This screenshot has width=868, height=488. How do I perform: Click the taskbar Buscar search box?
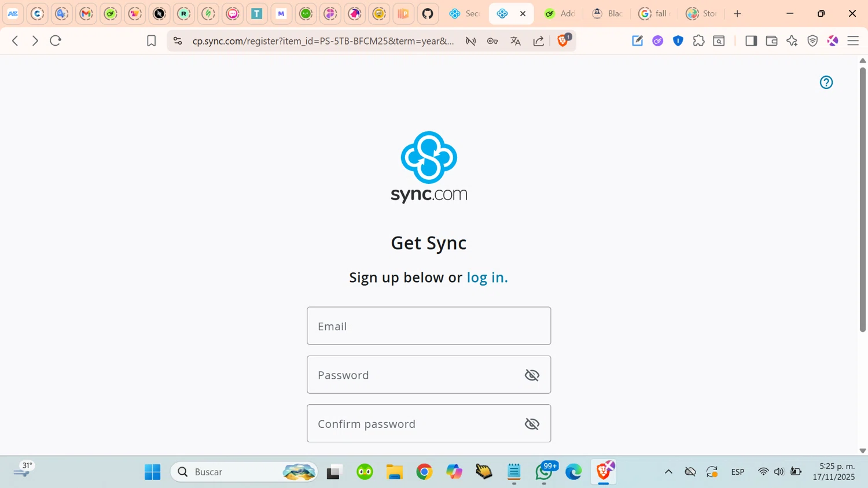coord(244,472)
